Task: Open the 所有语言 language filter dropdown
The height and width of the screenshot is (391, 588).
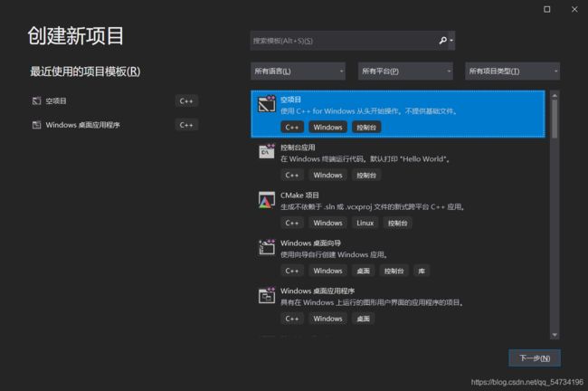Action: tap(299, 71)
